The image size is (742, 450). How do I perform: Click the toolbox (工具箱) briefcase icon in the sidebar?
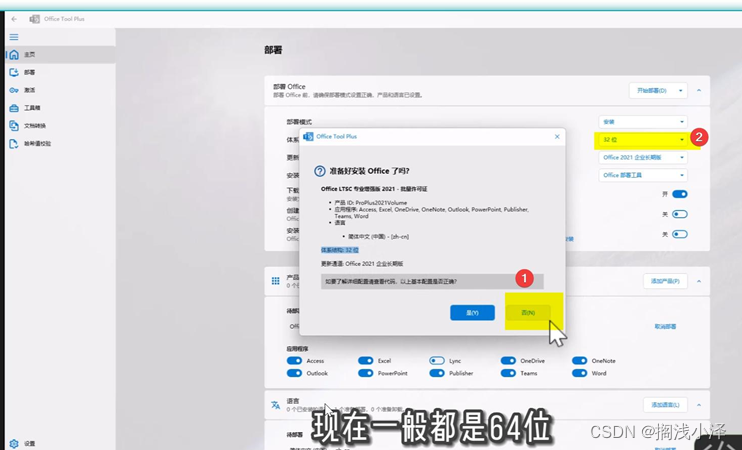pyautogui.click(x=14, y=108)
